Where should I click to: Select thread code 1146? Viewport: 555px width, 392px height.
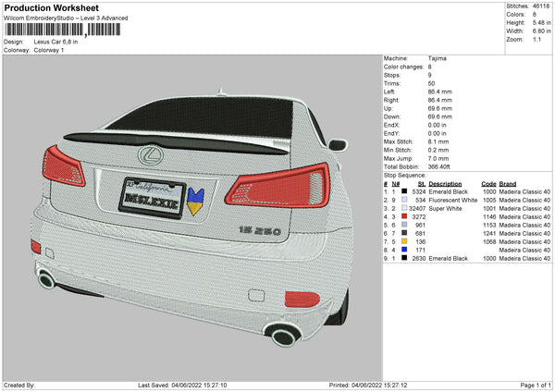489,216
